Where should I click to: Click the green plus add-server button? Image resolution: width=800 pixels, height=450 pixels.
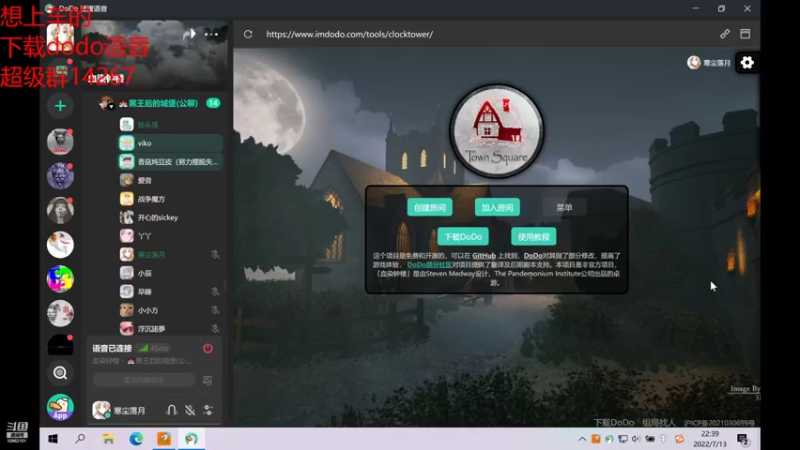tap(60, 106)
